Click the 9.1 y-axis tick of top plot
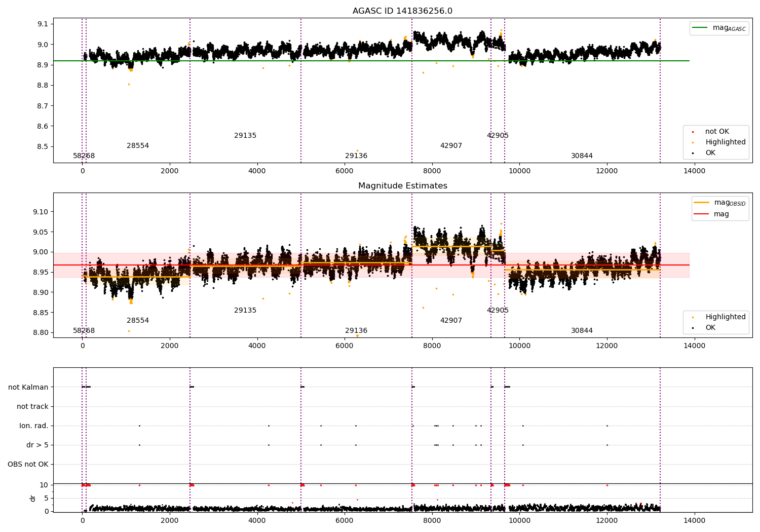The height and width of the screenshot is (532, 760). (x=43, y=24)
